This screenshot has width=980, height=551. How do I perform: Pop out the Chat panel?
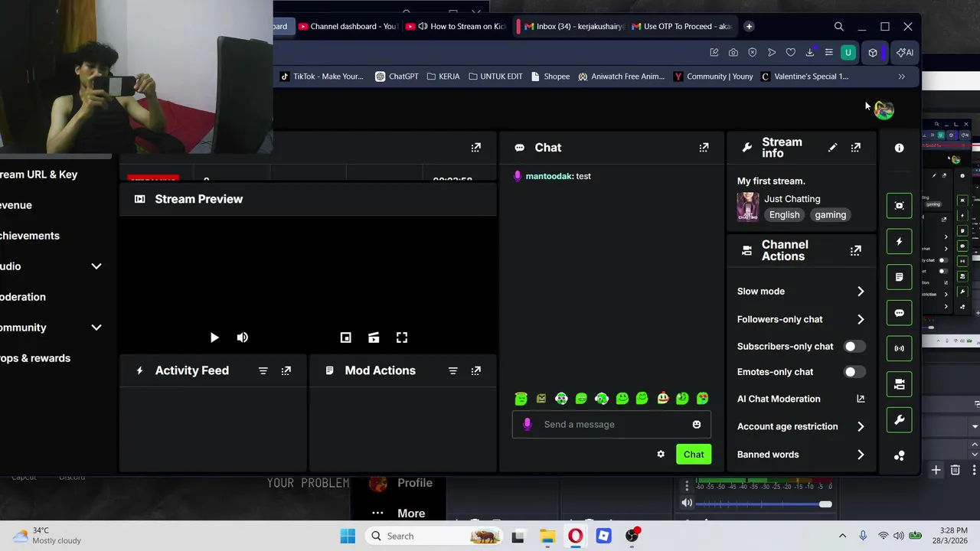704,148
